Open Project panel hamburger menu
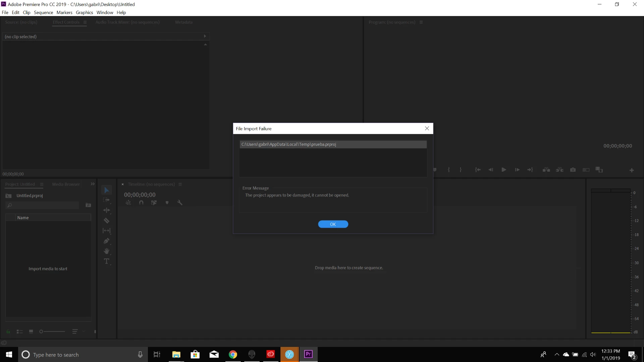The width and height of the screenshot is (644, 362). [x=42, y=184]
